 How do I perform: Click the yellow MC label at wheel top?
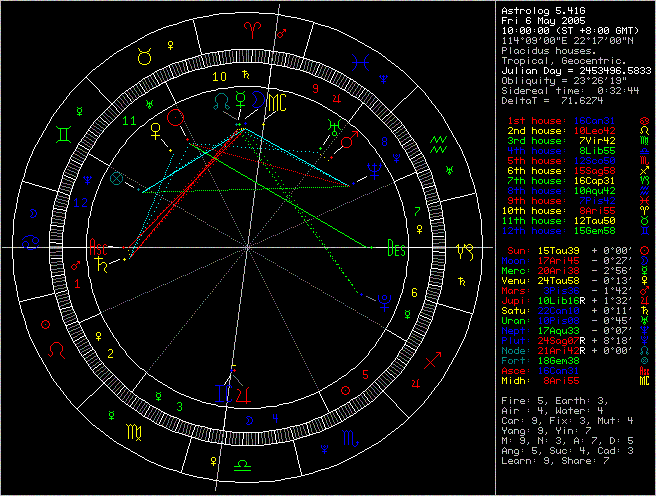(x=277, y=101)
